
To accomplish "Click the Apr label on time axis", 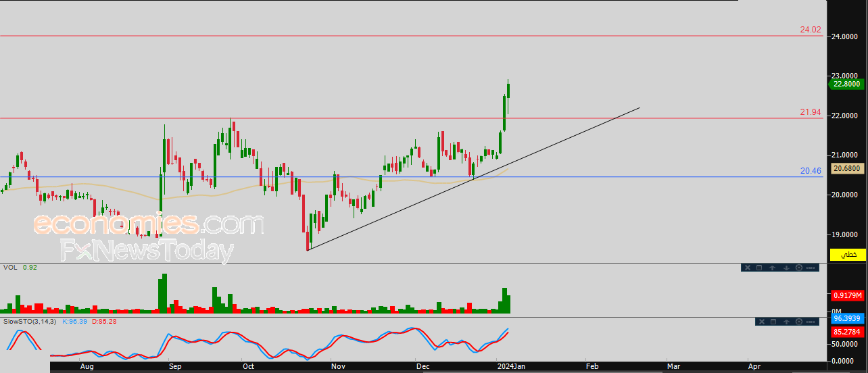I will 755,366.
